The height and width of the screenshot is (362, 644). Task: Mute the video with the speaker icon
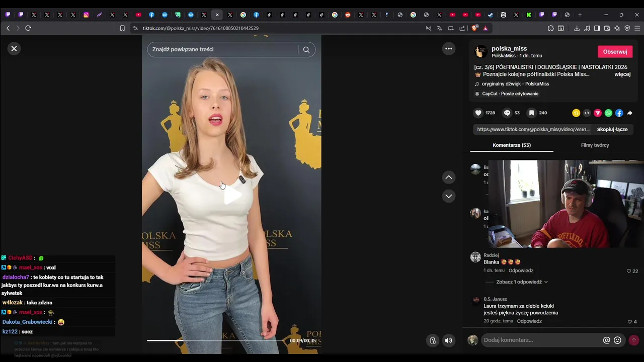pyautogui.click(x=448, y=341)
